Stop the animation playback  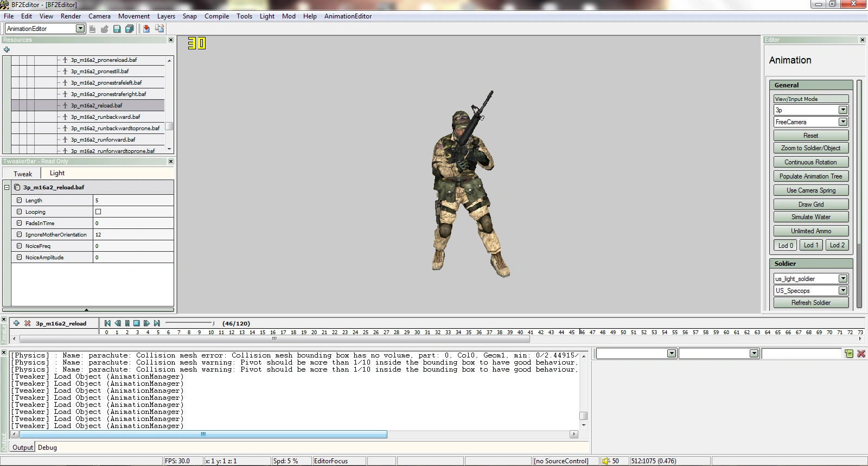[x=137, y=323]
